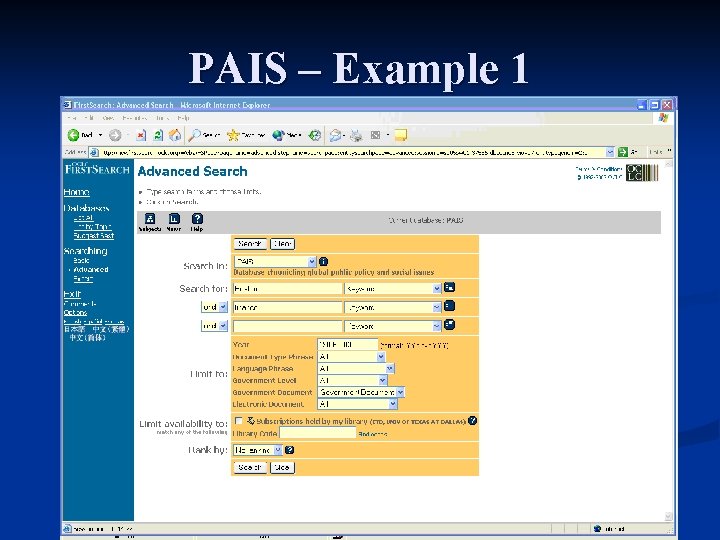Click the yellow note icon in toolbar
The width and height of the screenshot is (720, 540).
[x=400, y=135]
